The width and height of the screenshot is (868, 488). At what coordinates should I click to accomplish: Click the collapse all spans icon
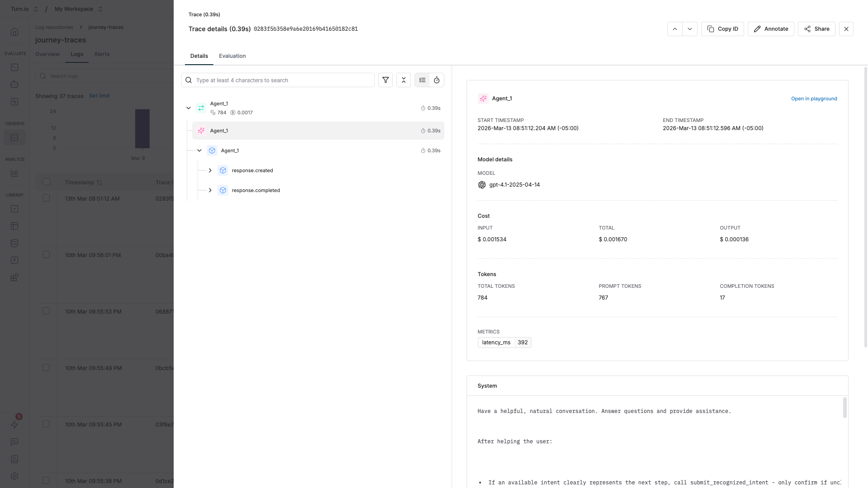pyautogui.click(x=403, y=80)
